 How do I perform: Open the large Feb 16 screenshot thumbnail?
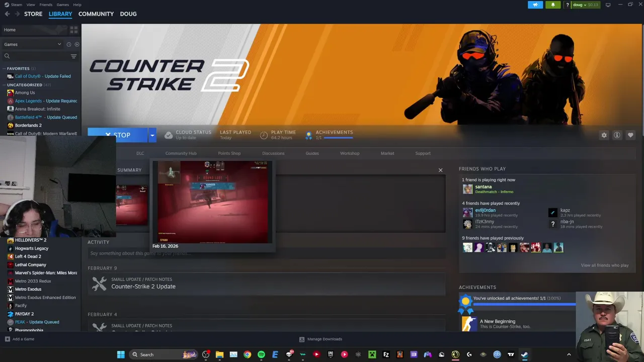212,202
